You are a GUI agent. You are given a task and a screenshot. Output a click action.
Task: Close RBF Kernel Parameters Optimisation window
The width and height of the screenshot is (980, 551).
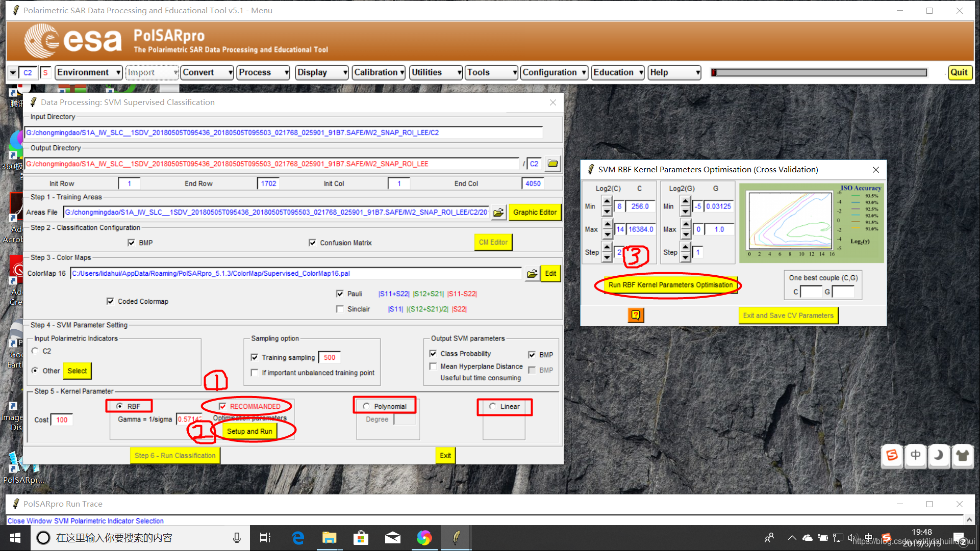876,170
